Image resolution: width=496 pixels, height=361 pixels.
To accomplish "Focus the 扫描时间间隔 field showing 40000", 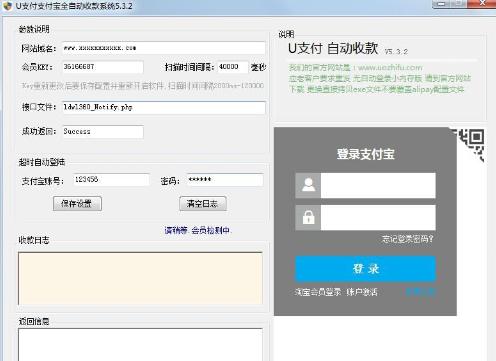I will pyautogui.click(x=233, y=67).
